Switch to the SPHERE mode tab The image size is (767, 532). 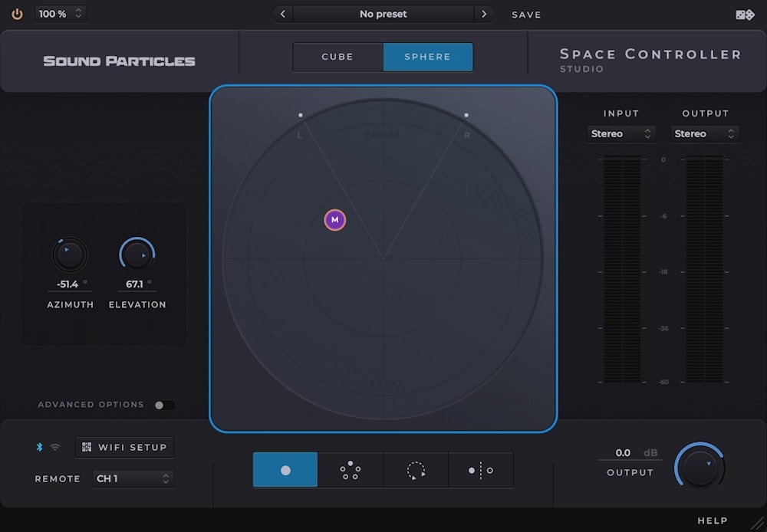427,57
